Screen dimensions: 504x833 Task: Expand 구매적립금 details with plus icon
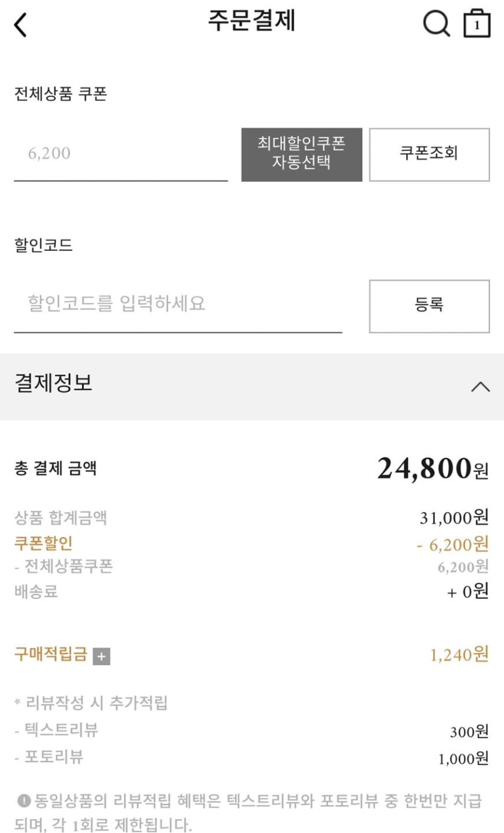pos(101,656)
